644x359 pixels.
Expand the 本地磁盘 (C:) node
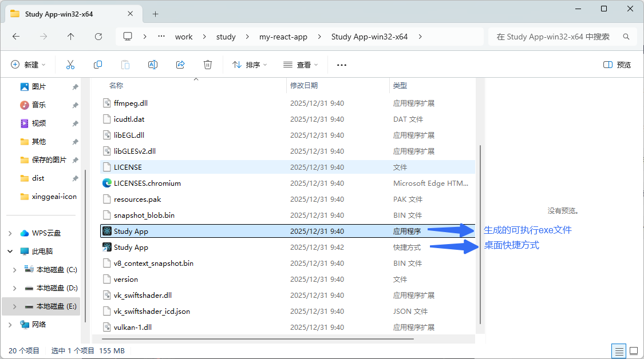coord(14,270)
